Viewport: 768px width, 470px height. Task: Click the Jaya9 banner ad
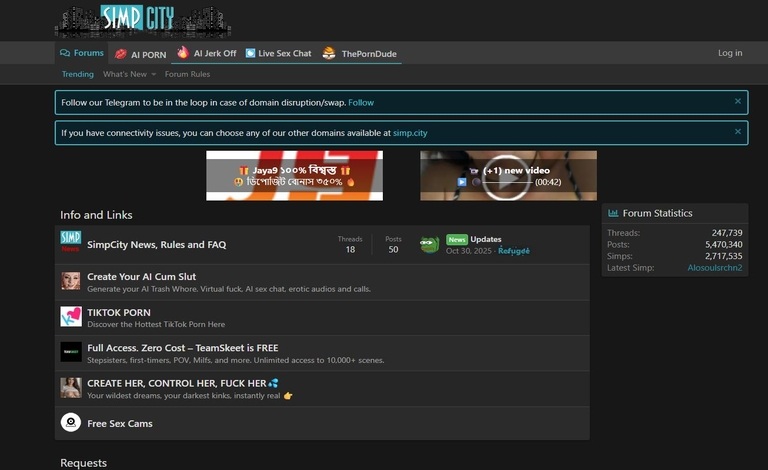[x=294, y=175]
